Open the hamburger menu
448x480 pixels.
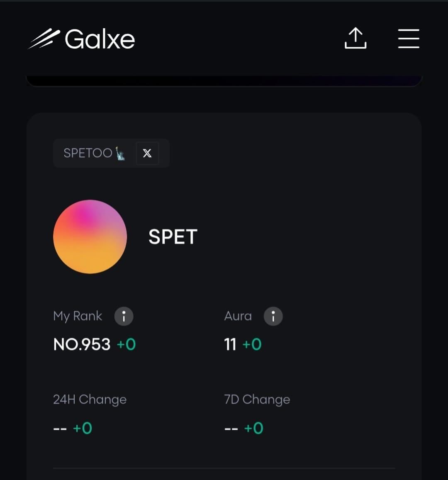coord(409,39)
